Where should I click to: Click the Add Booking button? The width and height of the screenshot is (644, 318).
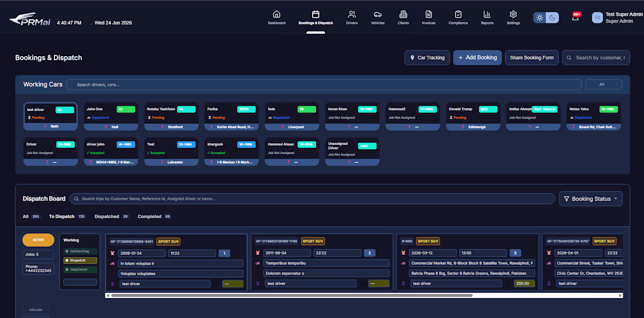tap(477, 57)
